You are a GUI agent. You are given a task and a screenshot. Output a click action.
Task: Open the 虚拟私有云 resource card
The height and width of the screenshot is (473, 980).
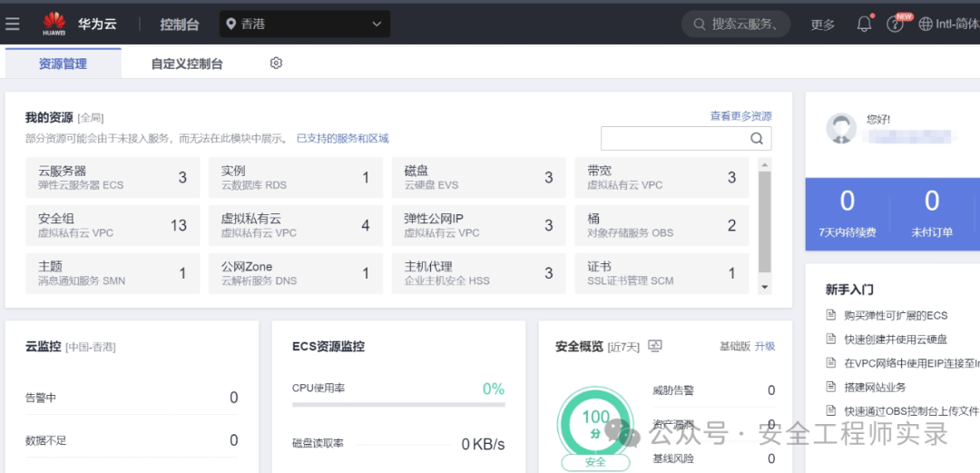[x=296, y=225]
